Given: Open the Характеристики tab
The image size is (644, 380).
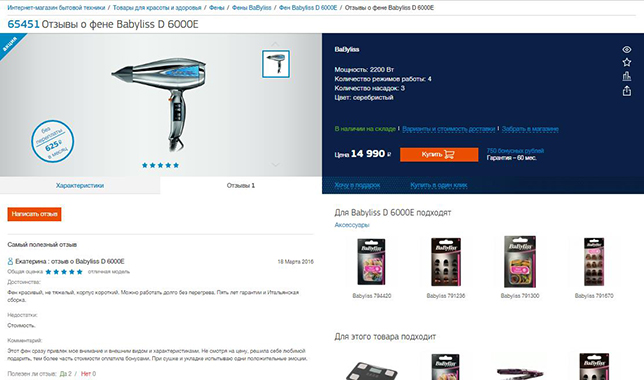Looking at the screenshot, I should click(x=80, y=185).
